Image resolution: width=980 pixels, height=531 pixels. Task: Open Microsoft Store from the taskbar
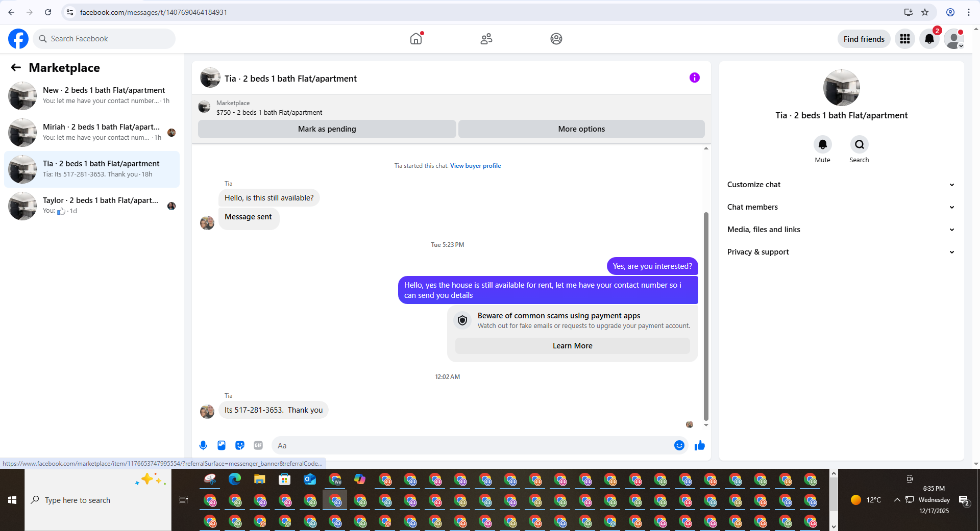(285, 479)
